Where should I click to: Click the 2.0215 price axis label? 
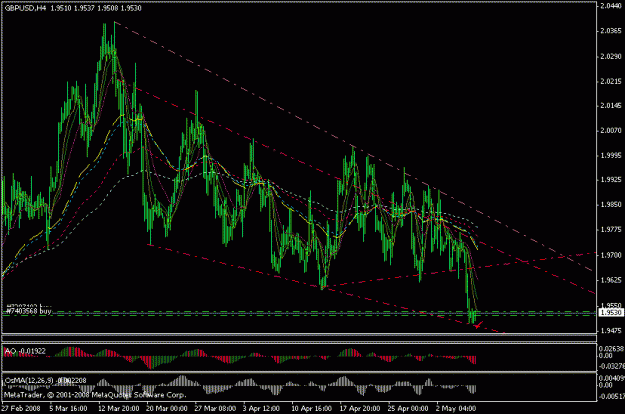[x=611, y=81]
